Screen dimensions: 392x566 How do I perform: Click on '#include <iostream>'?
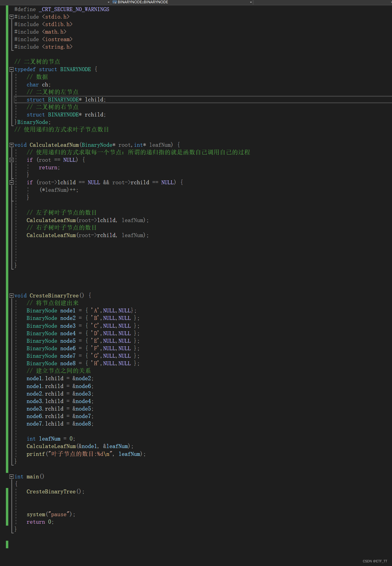(44, 39)
